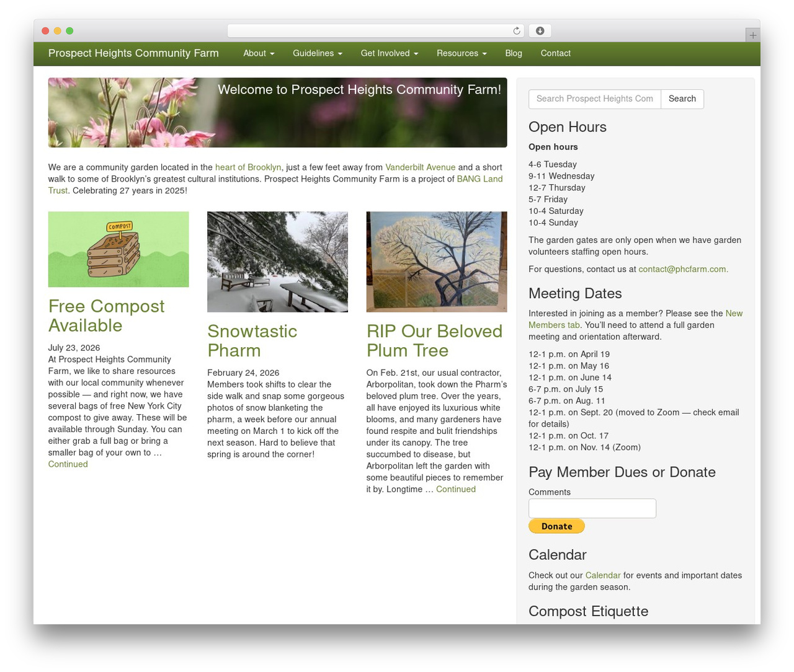Click the Comments text field
The height and width of the screenshot is (672, 794).
[592, 508]
